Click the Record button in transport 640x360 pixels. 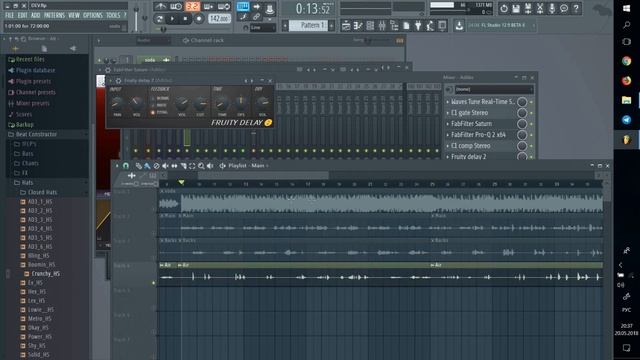(199, 19)
